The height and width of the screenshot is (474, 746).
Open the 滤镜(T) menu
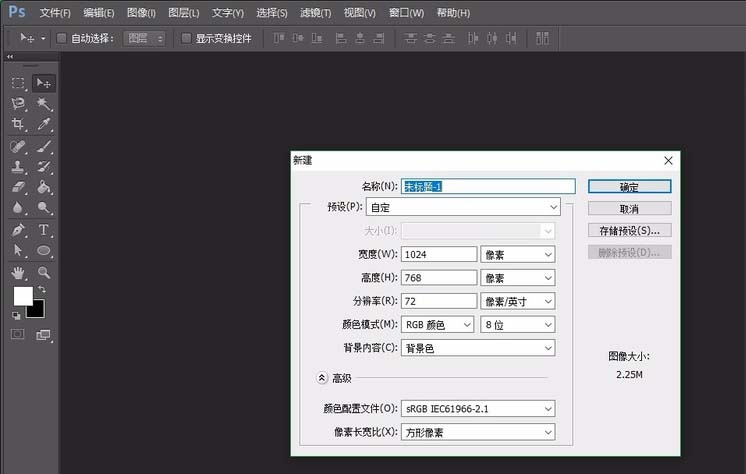(x=315, y=13)
